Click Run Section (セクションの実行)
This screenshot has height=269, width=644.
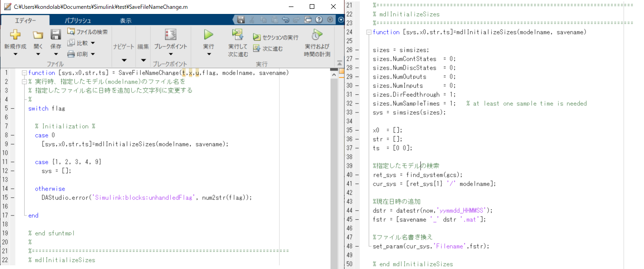275,37
